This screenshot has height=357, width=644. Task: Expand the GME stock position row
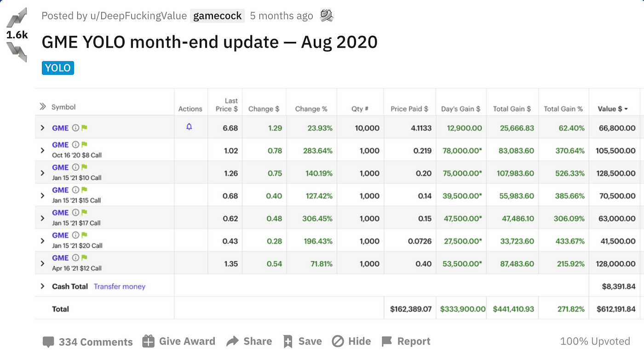coord(43,128)
